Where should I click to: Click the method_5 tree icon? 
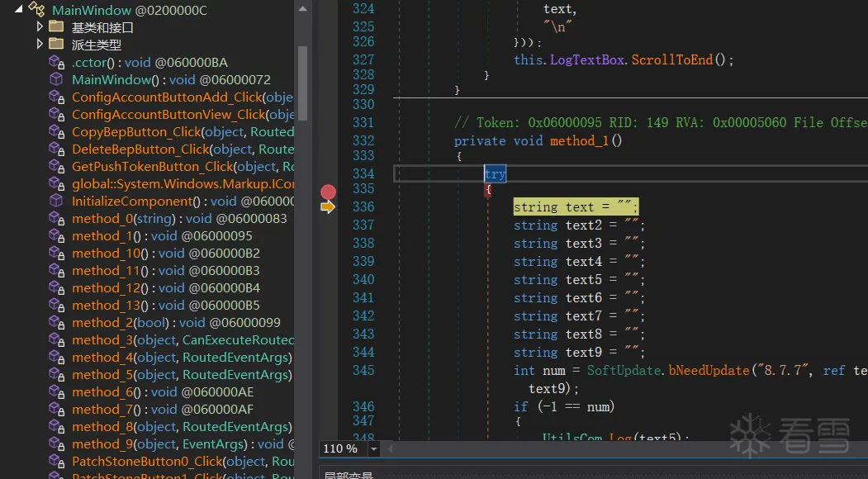tap(56, 374)
